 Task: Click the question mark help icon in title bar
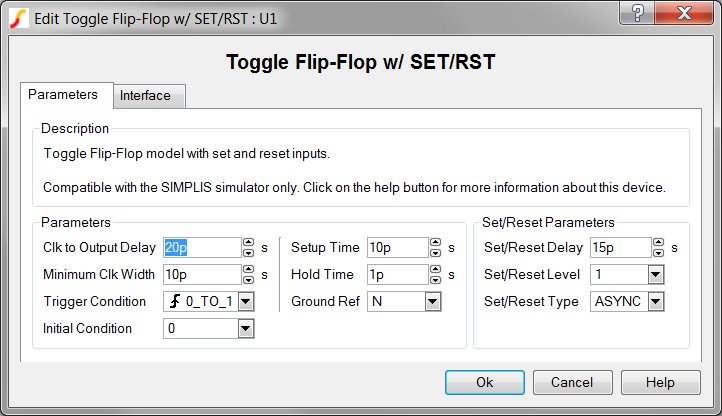(637, 12)
